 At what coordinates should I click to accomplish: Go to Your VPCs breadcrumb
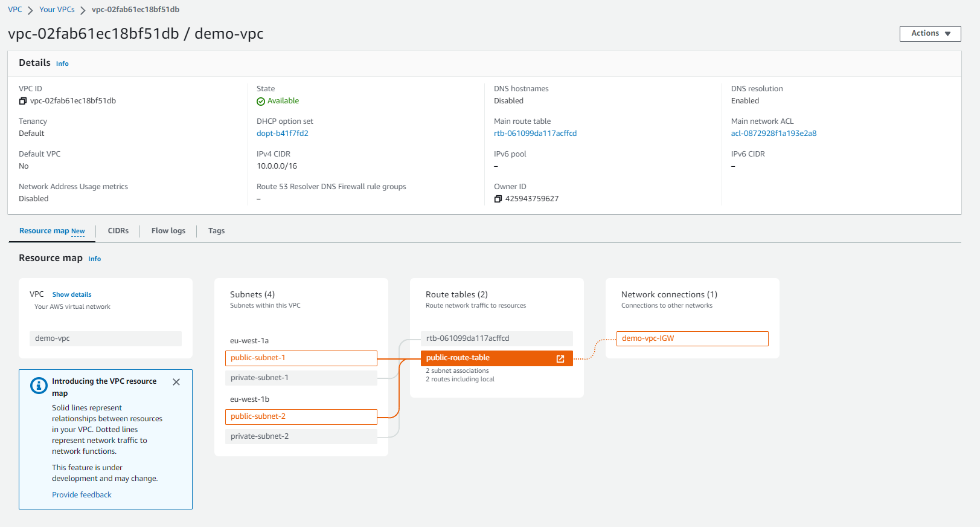point(57,10)
